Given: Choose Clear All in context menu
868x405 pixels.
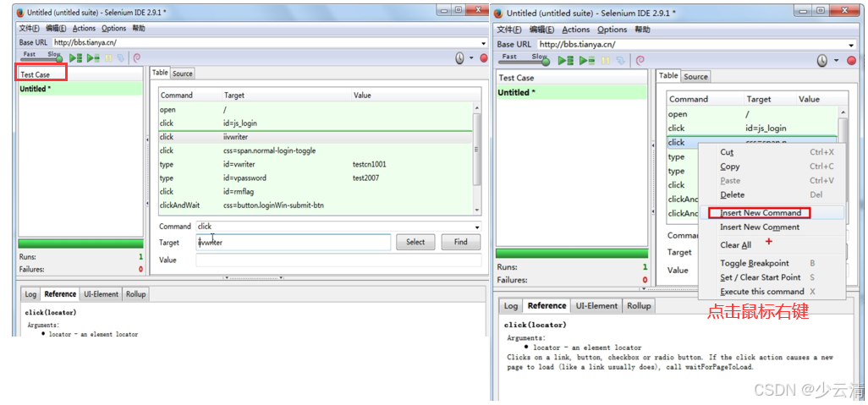Looking at the screenshot, I should (735, 245).
